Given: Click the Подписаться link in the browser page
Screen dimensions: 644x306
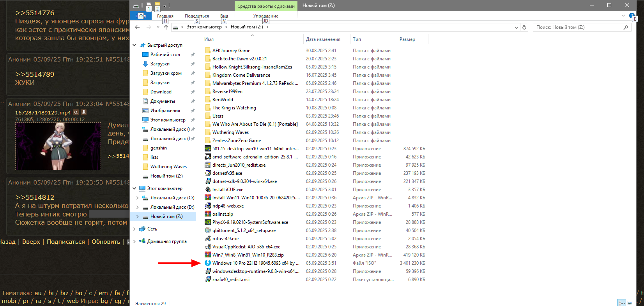Looking at the screenshot, I should (66, 242).
